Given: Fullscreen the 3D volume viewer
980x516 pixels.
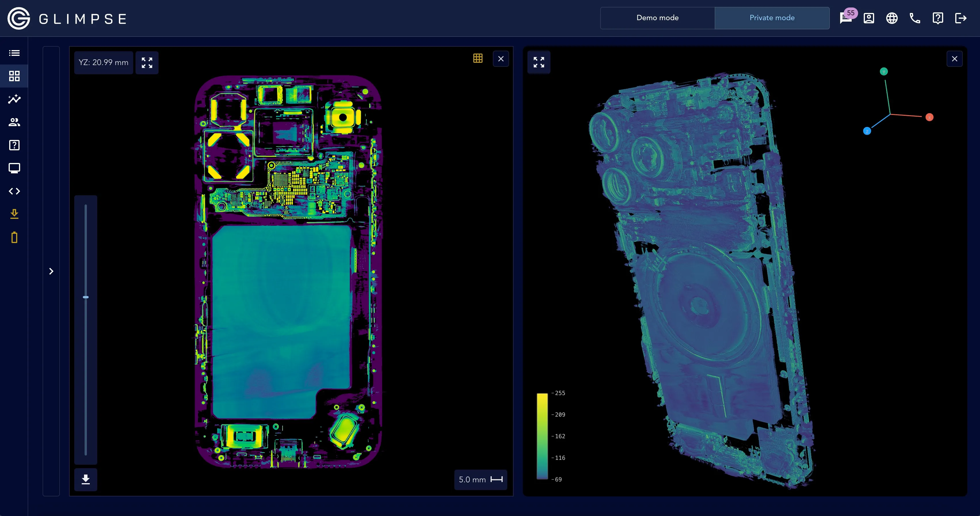Looking at the screenshot, I should pyautogui.click(x=539, y=62).
